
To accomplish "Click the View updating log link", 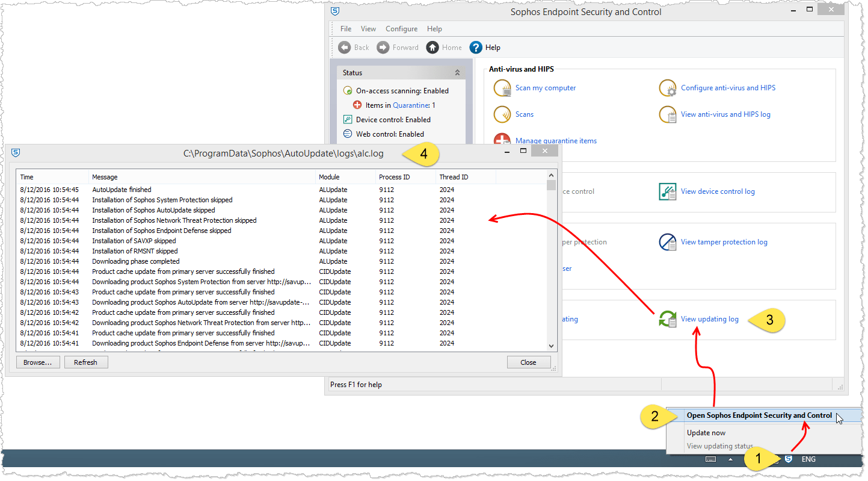I will (710, 319).
